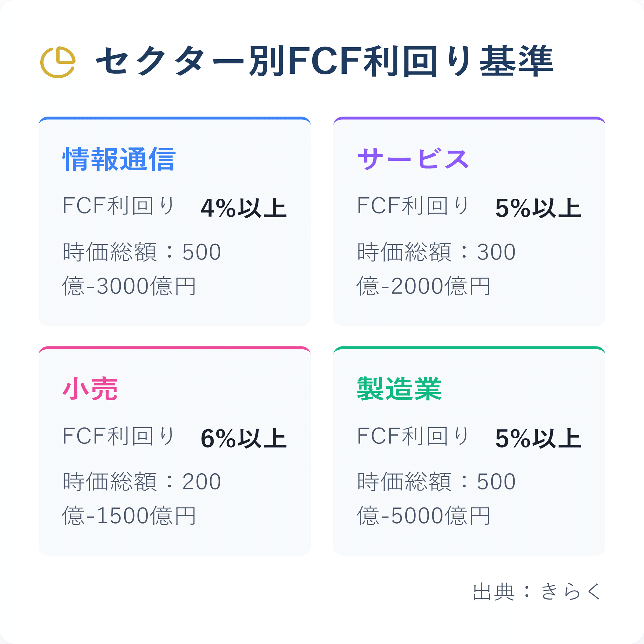Click the purple top border of サービス card
The height and width of the screenshot is (644, 644).
pos(469,118)
